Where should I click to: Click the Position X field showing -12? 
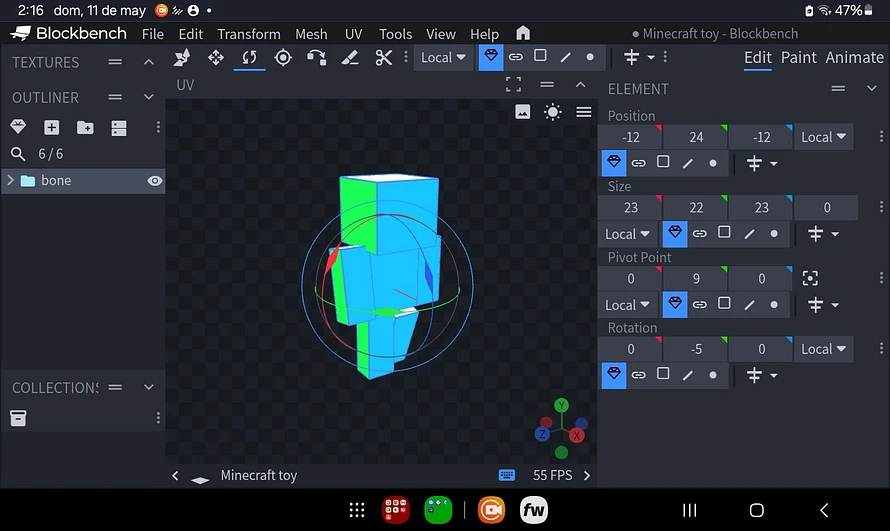pos(631,137)
